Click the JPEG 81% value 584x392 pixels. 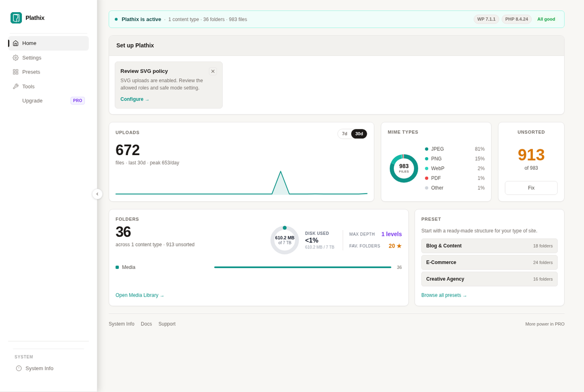coord(479,149)
